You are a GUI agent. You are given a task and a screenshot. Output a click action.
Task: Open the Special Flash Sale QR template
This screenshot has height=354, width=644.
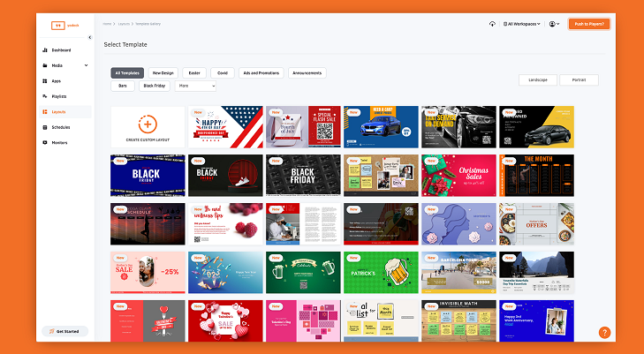[303, 127]
